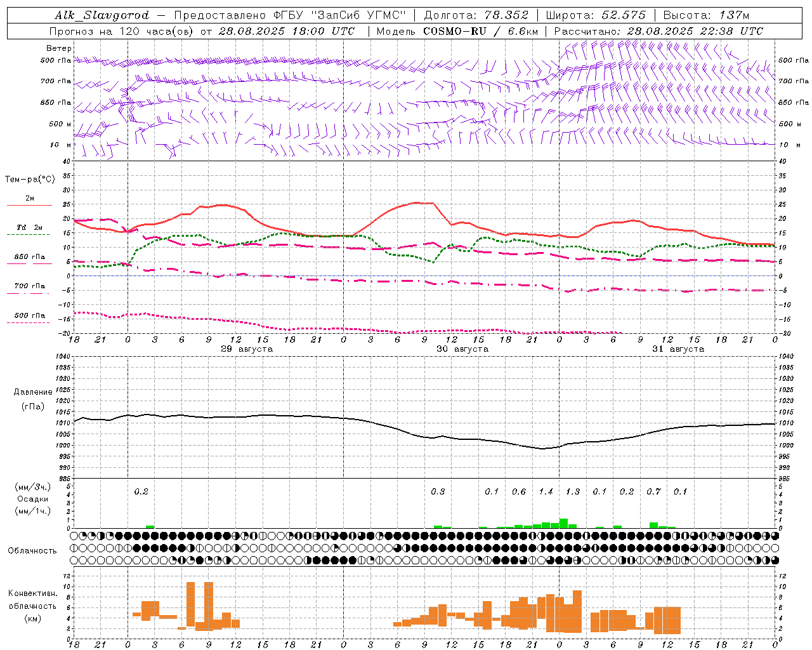Click the 850 гПа temperature legend entry
Screen dimensions: 812x650
point(30,257)
